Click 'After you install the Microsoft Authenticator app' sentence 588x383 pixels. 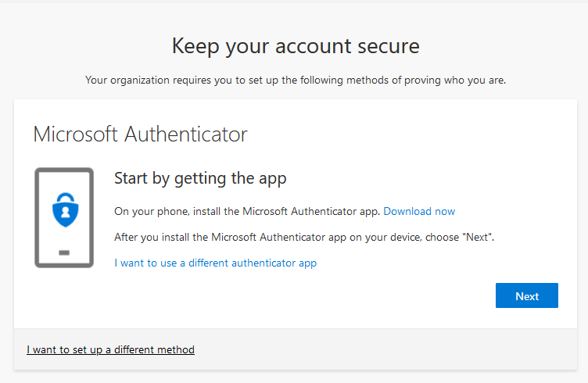tap(304, 237)
